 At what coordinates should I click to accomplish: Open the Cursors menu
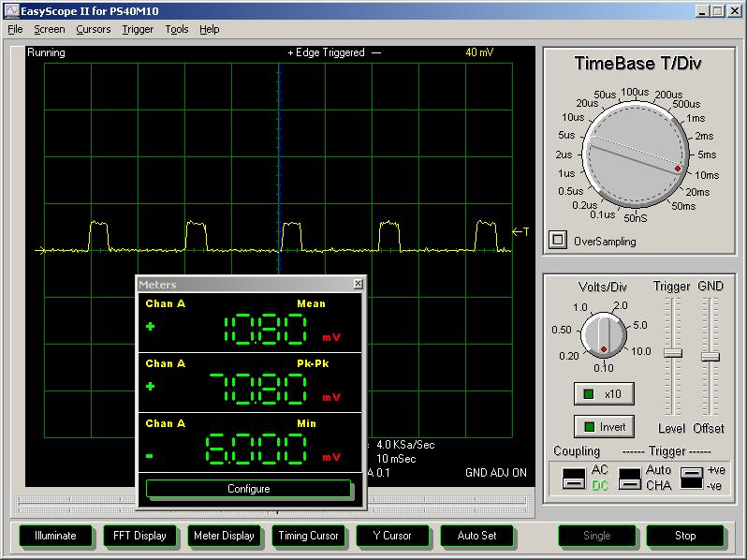tap(94, 29)
